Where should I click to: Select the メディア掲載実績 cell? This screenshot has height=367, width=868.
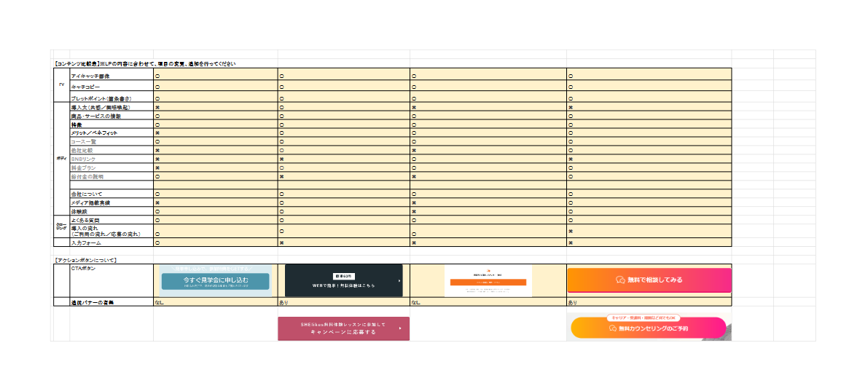111,202
